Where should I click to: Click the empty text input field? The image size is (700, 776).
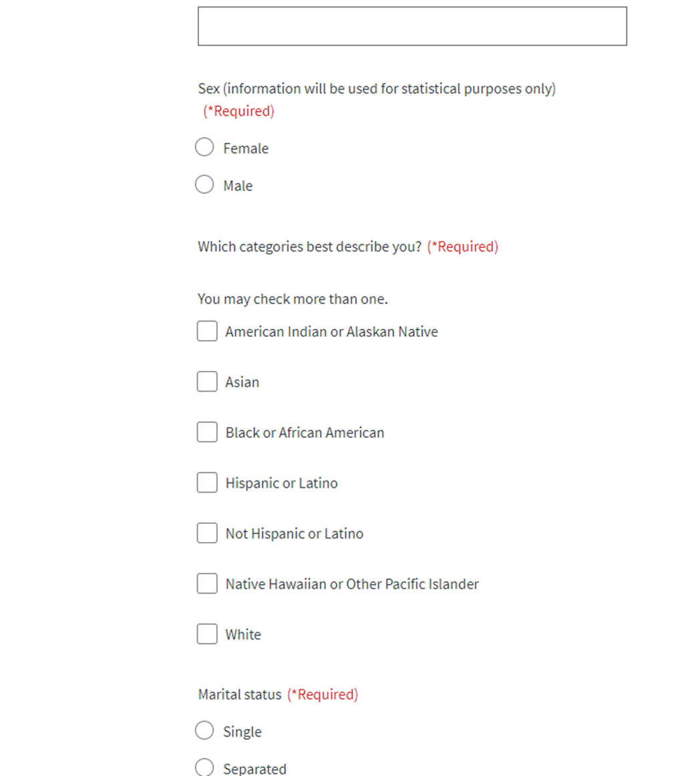pos(412,26)
